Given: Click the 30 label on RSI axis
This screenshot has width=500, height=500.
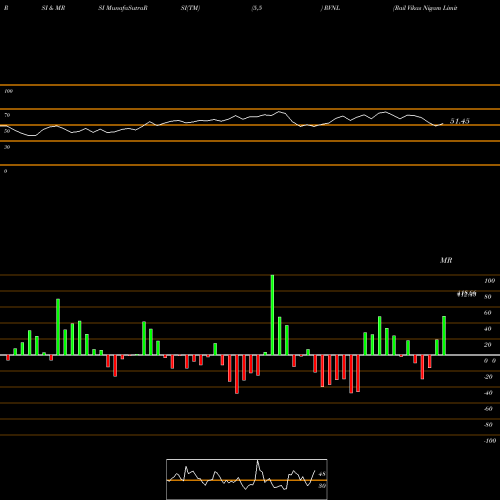Looking at the screenshot, I should (7, 147).
